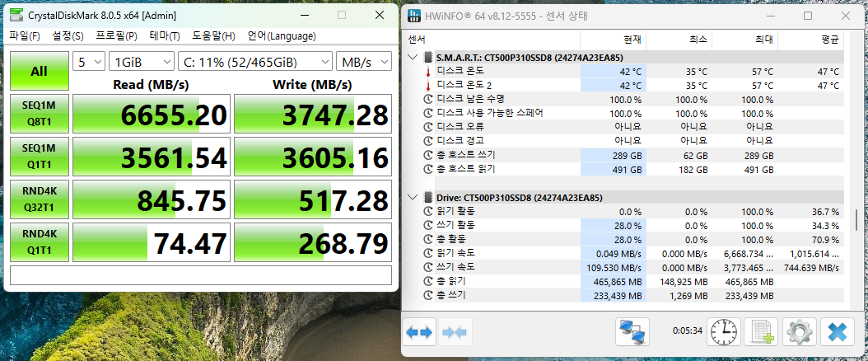Run the SEQ1M Q8T1 test
The width and height of the screenshot is (868, 361).
click(40, 115)
